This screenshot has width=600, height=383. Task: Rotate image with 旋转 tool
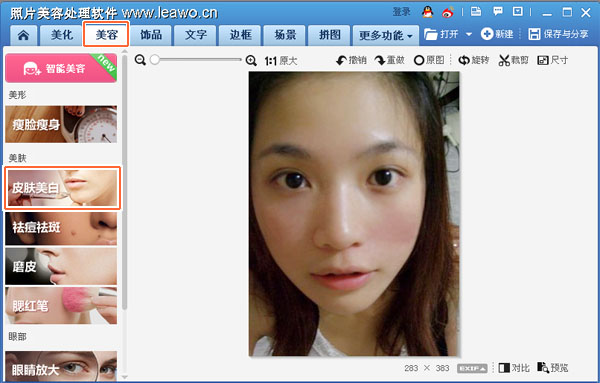474,60
